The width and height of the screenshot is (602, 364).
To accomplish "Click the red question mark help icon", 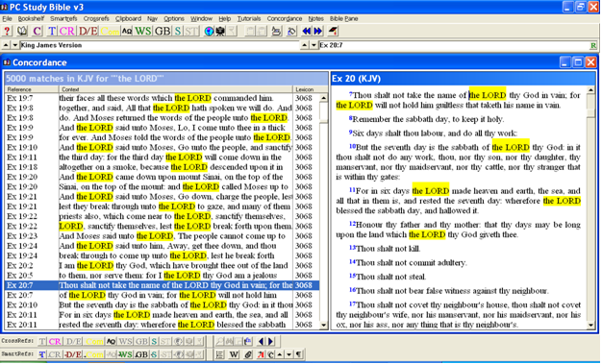I will [x=7, y=31].
